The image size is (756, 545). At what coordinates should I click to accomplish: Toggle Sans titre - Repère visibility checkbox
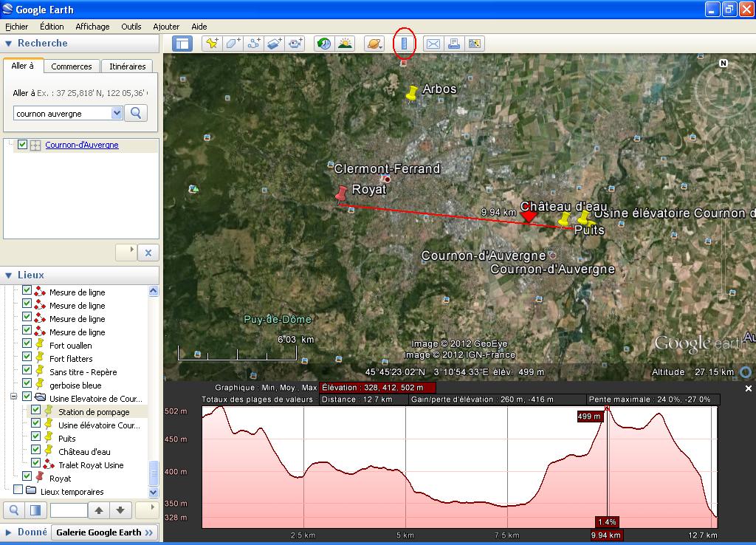[x=27, y=370]
